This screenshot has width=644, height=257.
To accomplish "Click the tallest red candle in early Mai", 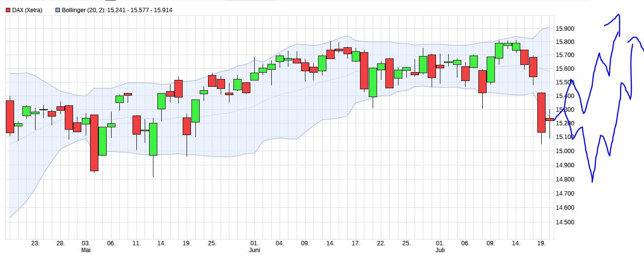I will click(94, 142).
